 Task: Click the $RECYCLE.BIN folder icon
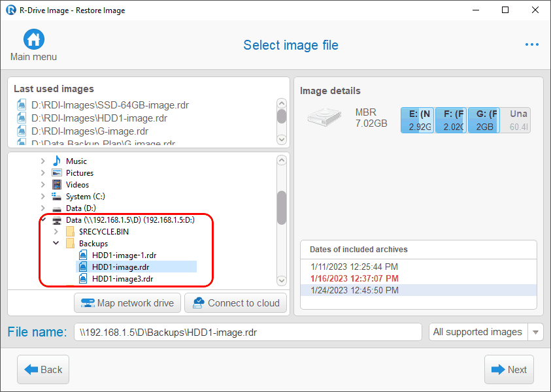click(x=71, y=231)
